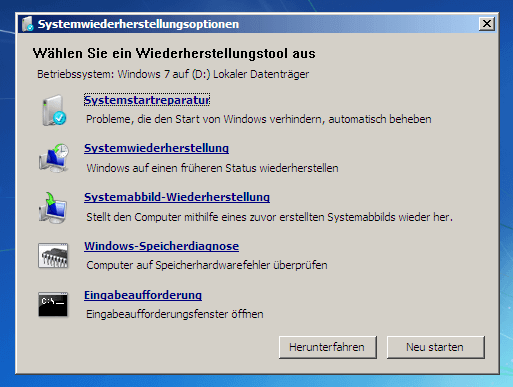Click description 'Windows auf einen früheren Status wiederherstellen'
Screen dimensions: 513x387
click(212, 168)
